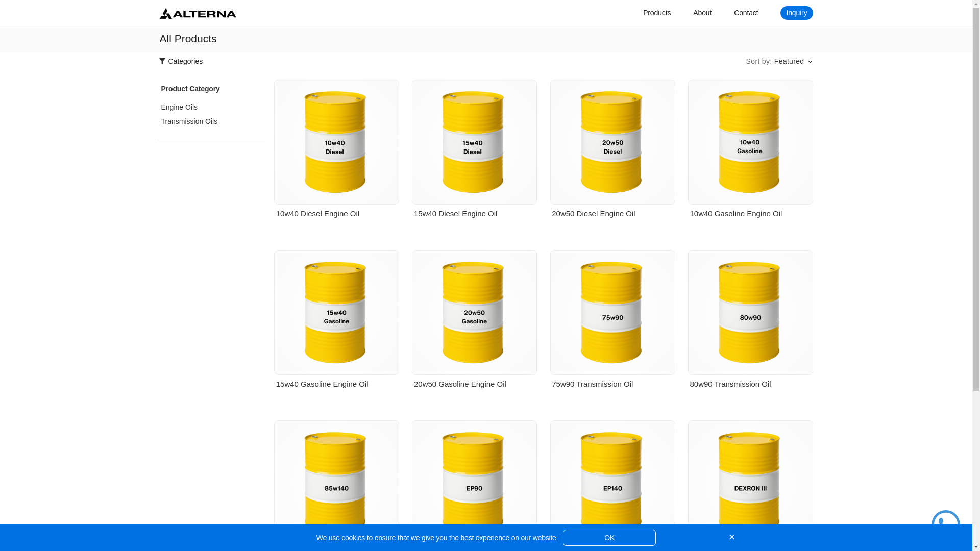Open the Products menu
980x551 pixels.
click(x=656, y=13)
